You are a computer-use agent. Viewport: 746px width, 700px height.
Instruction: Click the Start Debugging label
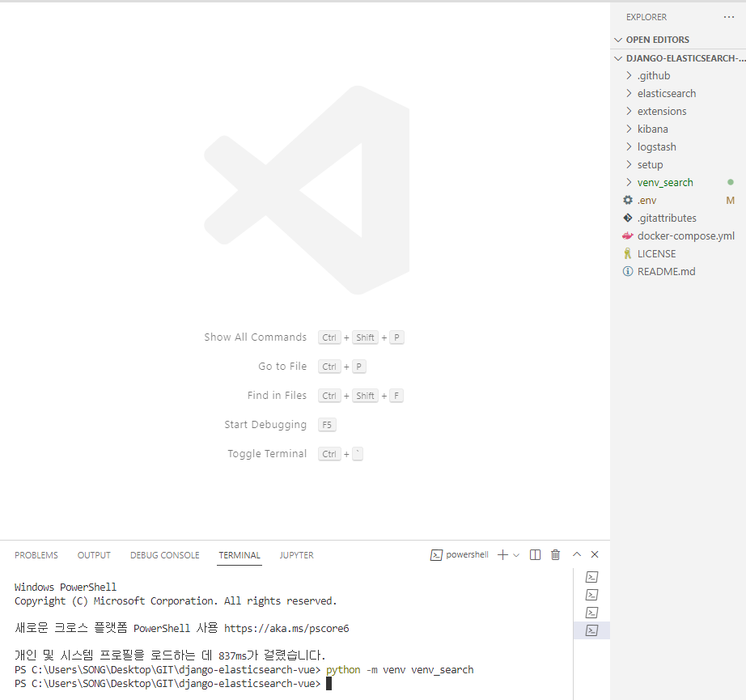pos(265,425)
